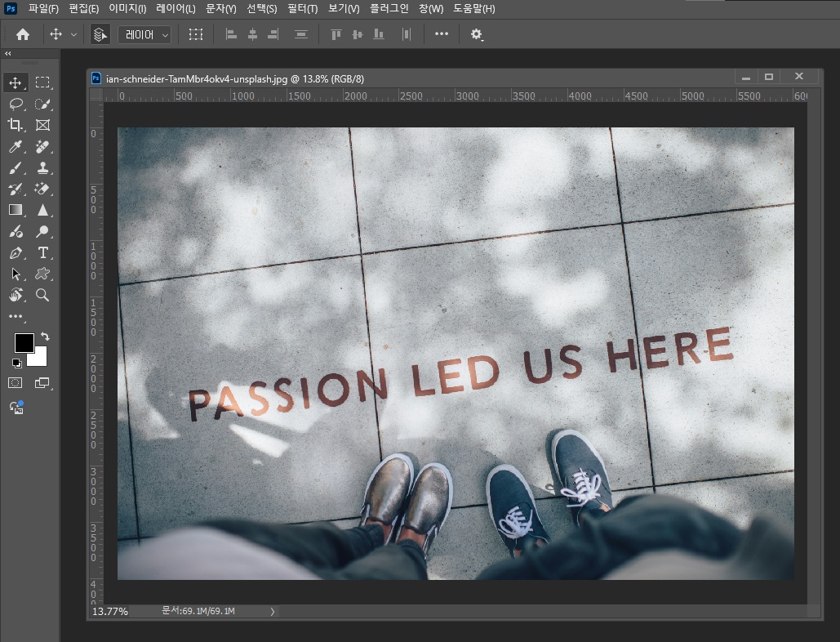This screenshot has height=642, width=840.
Task: Click the white background color swatch
Action: [x=40, y=358]
